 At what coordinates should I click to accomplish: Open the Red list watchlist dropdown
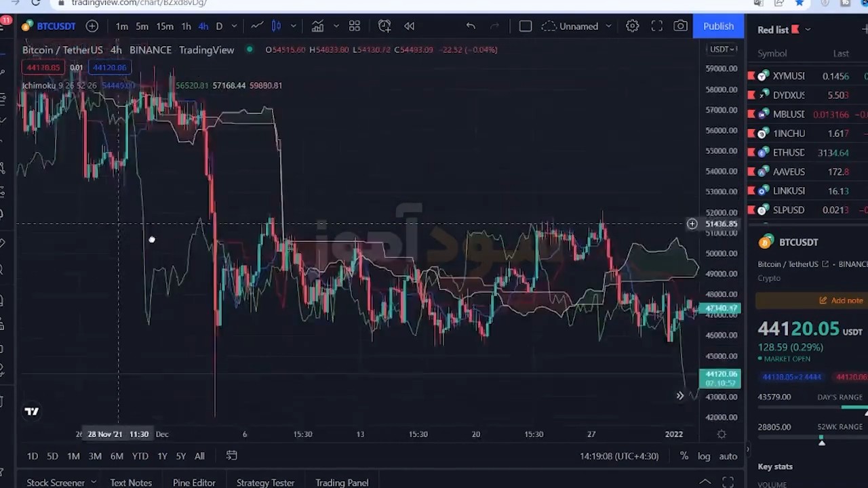[x=784, y=29]
